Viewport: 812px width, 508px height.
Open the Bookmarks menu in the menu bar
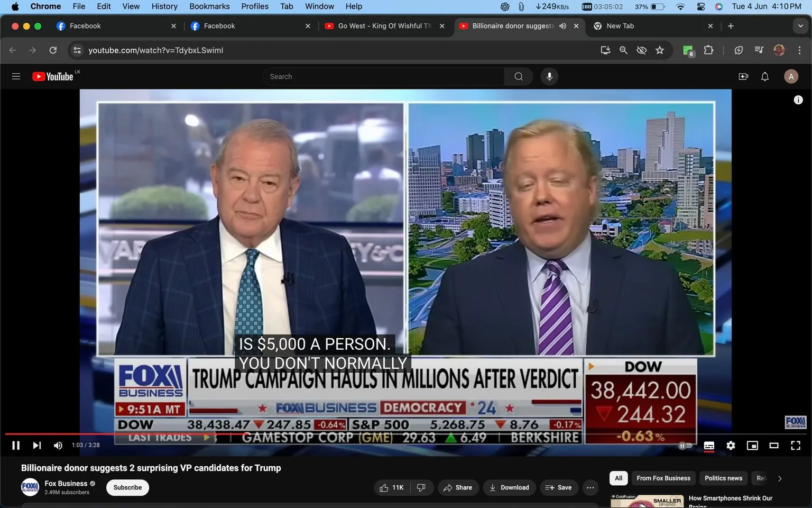coord(209,6)
